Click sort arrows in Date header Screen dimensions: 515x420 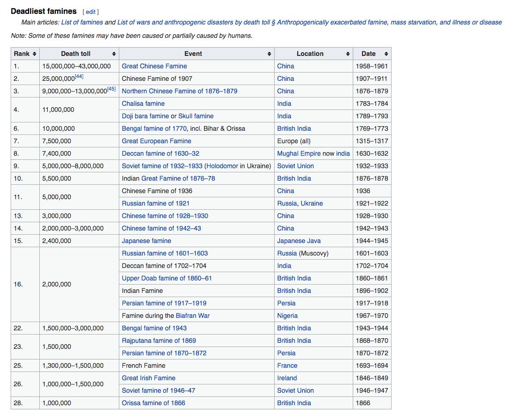pos(386,54)
